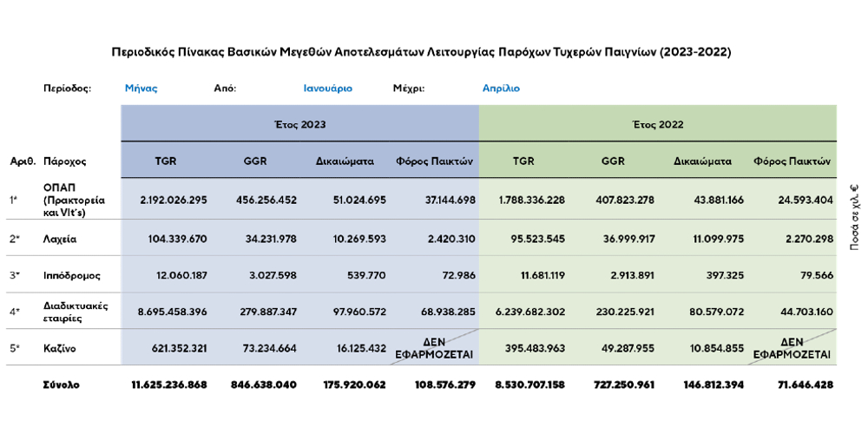Click total 2023 TGR value 11.625.236.868
868x434 pixels.
click(x=169, y=385)
